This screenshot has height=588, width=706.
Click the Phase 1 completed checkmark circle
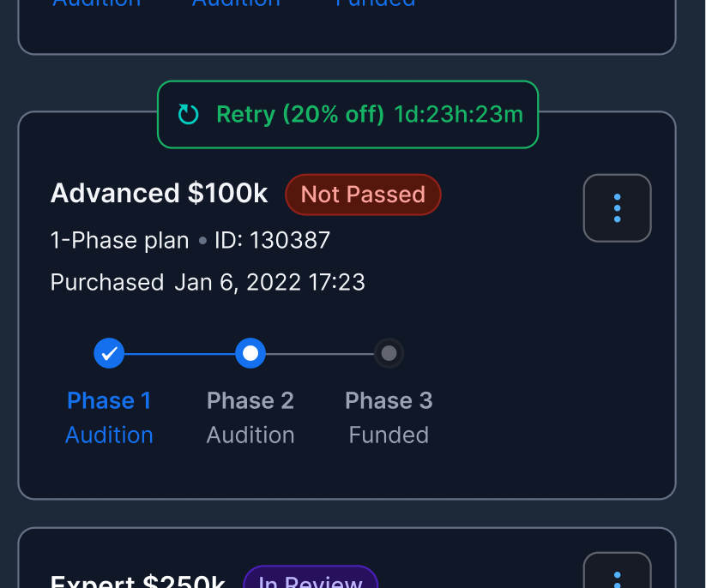tap(109, 352)
